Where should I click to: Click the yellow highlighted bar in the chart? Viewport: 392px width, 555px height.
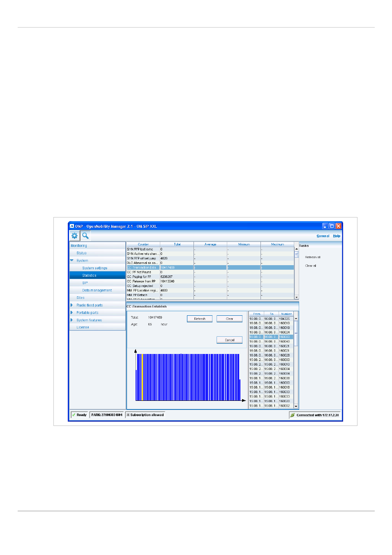tap(142, 377)
